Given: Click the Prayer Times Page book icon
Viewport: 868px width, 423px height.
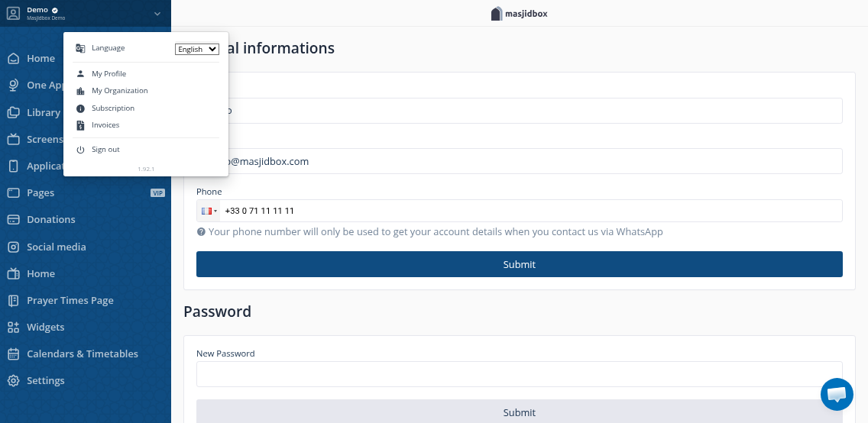Looking at the screenshot, I should tap(13, 300).
